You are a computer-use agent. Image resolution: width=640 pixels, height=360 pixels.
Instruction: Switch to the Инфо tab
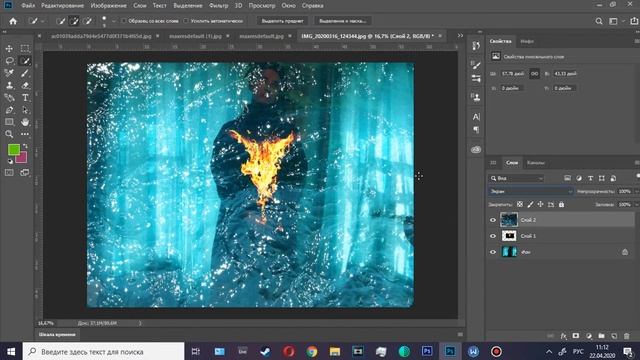(x=527, y=41)
